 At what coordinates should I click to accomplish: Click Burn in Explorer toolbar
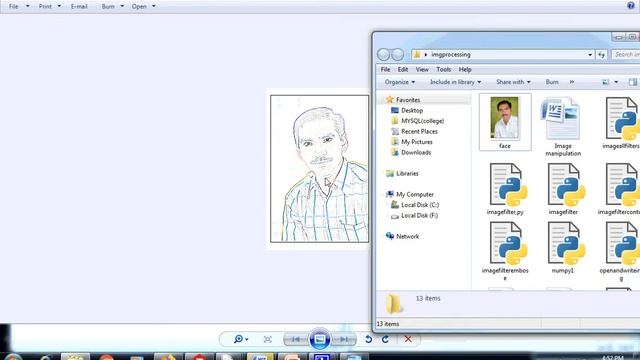[552, 82]
